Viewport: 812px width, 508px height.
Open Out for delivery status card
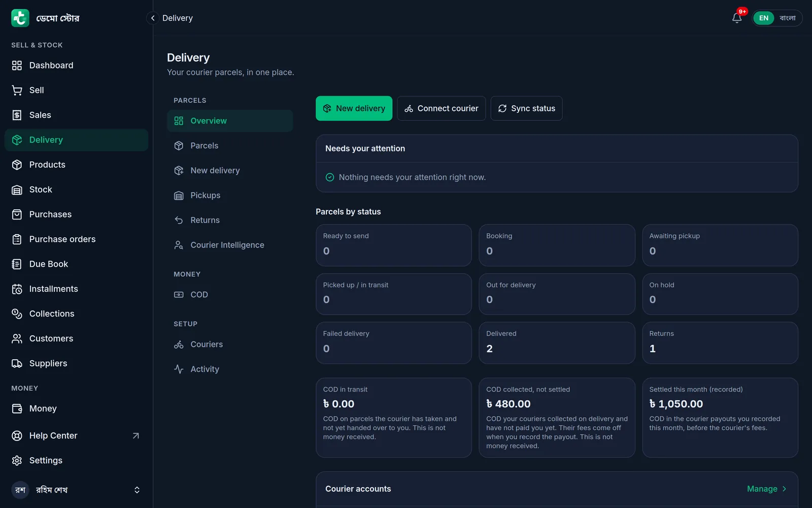[x=557, y=294]
